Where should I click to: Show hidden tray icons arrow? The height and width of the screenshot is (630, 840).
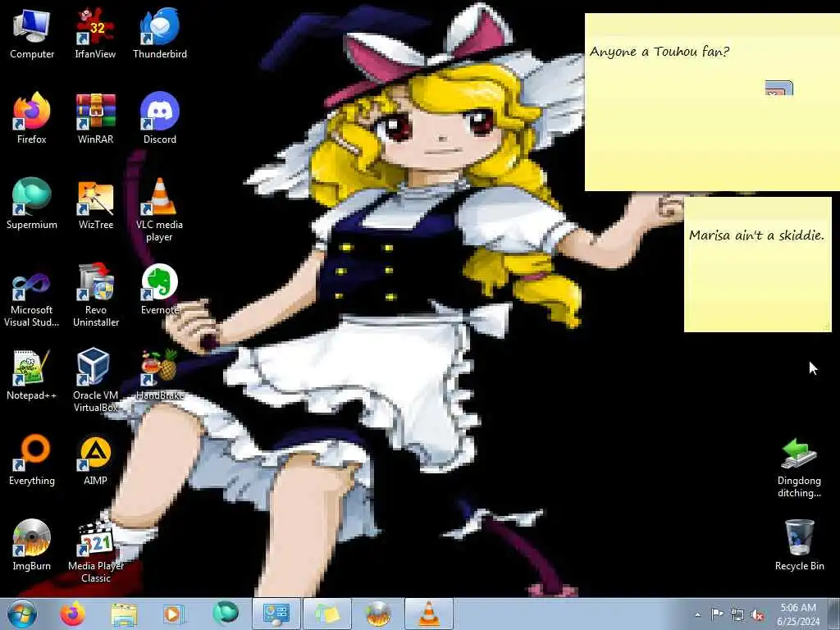[x=697, y=614]
